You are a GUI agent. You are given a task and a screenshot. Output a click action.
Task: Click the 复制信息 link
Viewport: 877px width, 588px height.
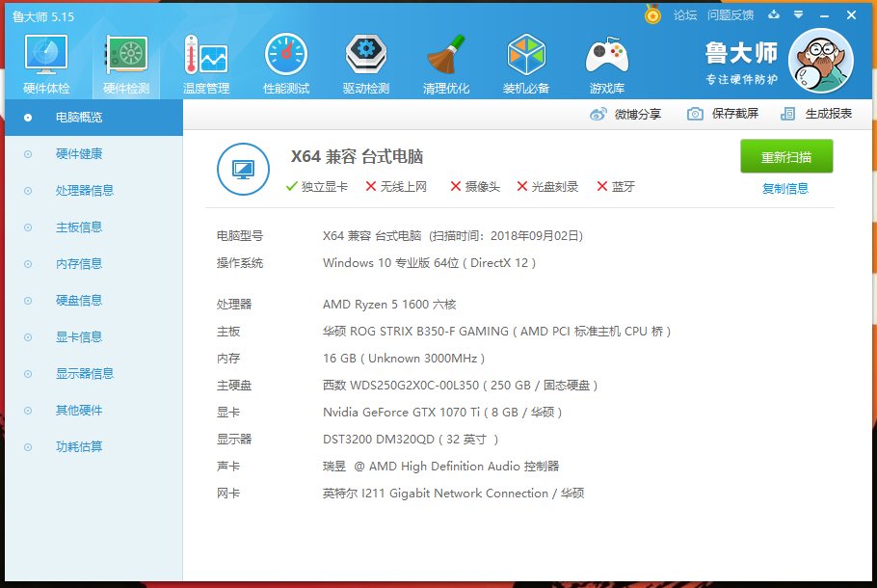(x=785, y=189)
